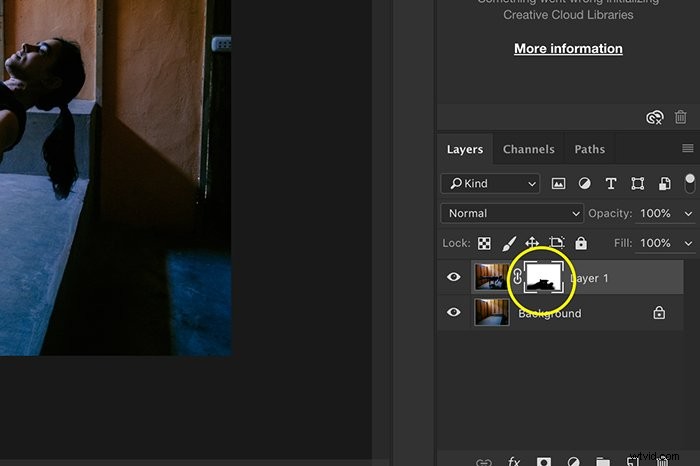Toggle lock image pixels brush icon
700x466 pixels.
[x=509, y=243]
